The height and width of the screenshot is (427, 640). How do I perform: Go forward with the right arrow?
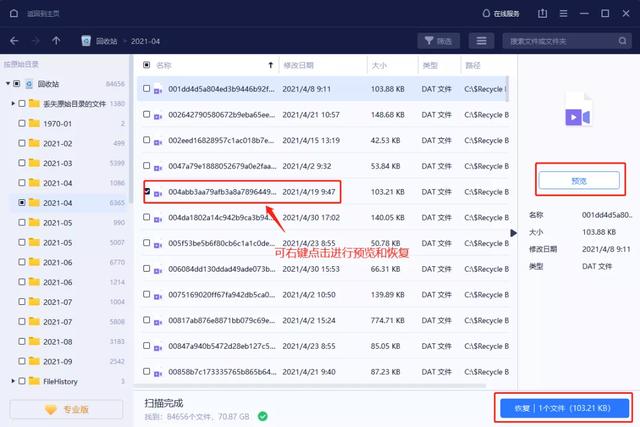36,41
